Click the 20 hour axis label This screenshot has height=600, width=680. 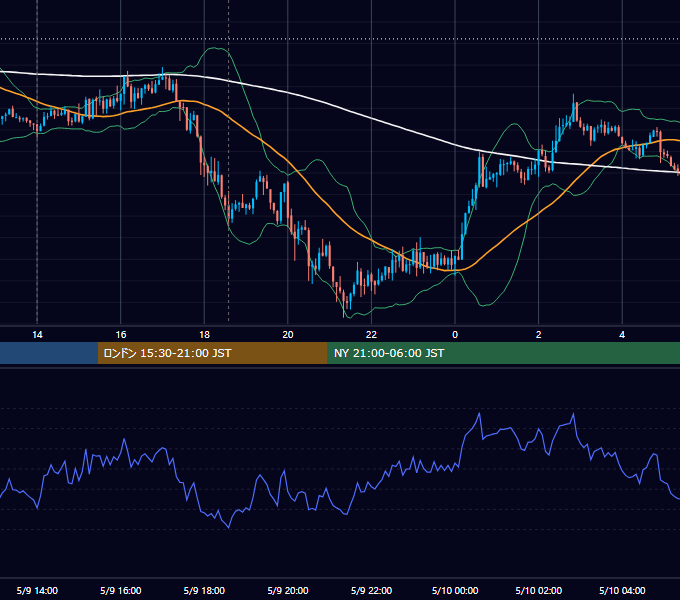pos(288,335)
